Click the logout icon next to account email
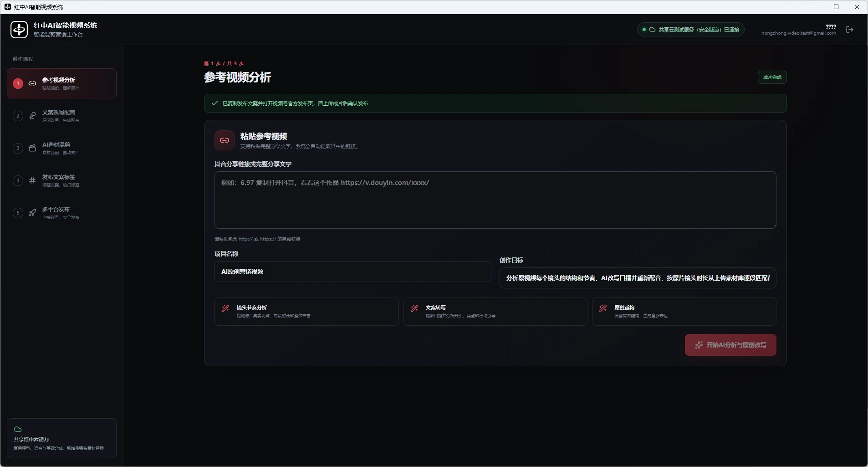868x467 pixels. click(850, 30)
